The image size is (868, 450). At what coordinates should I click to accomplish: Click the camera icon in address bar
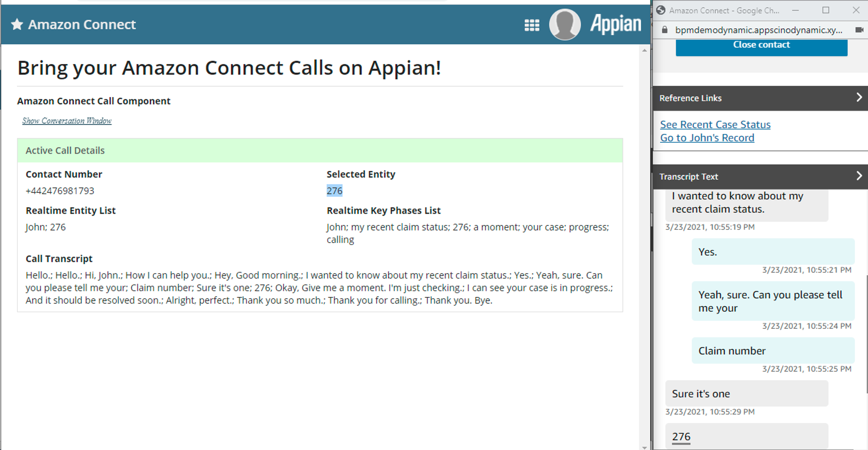(859, 30)
